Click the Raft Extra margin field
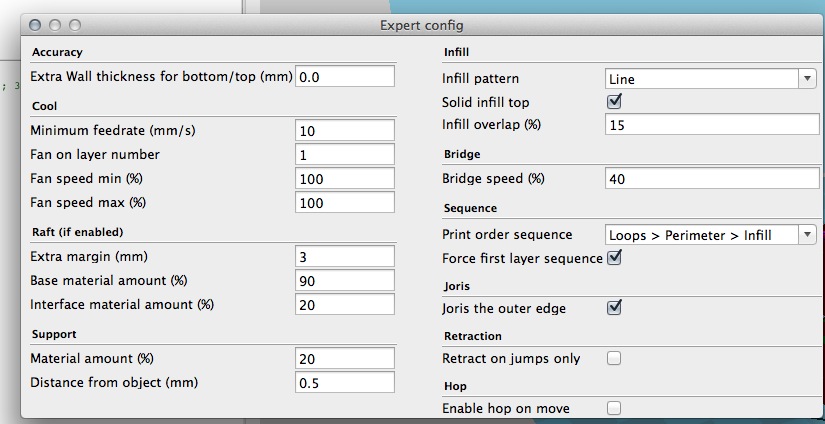825x424 pixels. click(345, 257)
